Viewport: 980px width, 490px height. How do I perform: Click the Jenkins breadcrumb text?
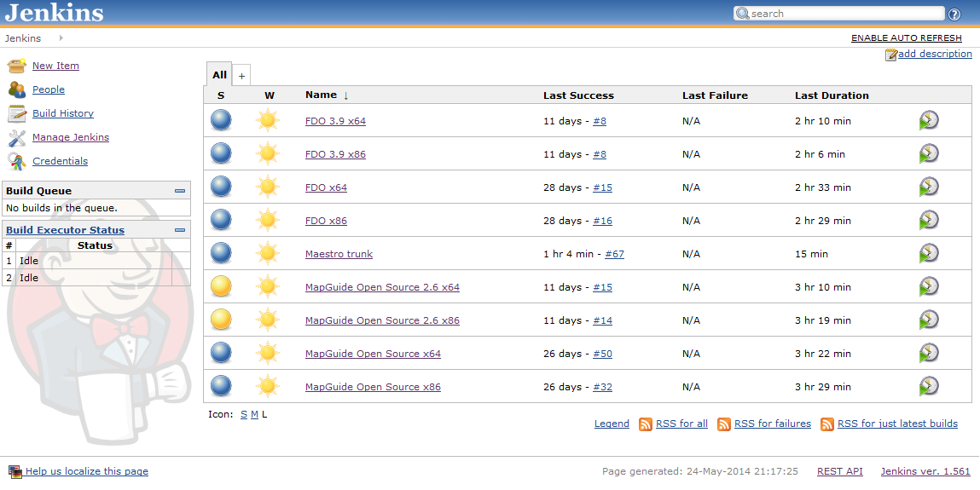23,38
